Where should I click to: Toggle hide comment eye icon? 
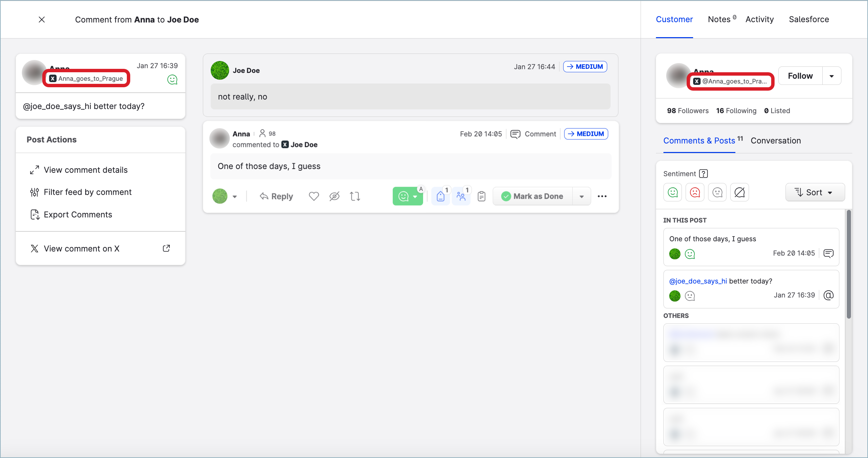[334, 196]
